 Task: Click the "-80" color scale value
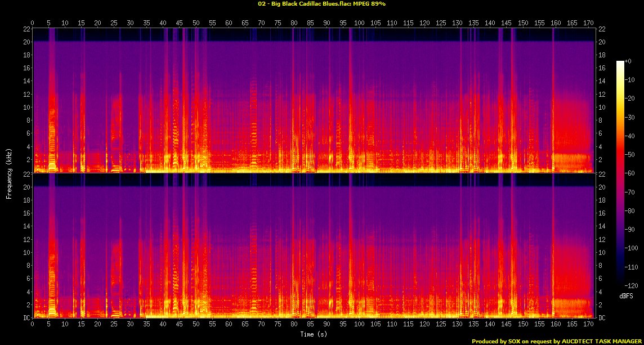click(629, 210)
